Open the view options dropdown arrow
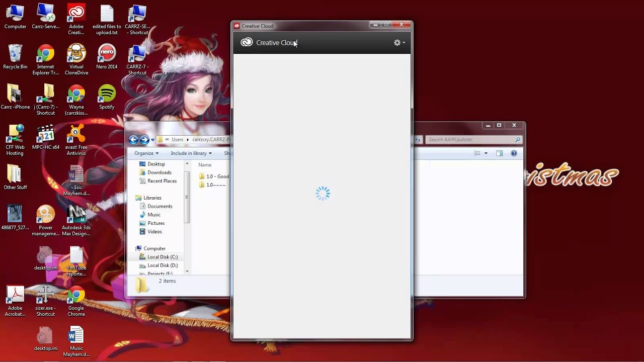The height and width of the screenshot is (362, 644). pos(485,153)
